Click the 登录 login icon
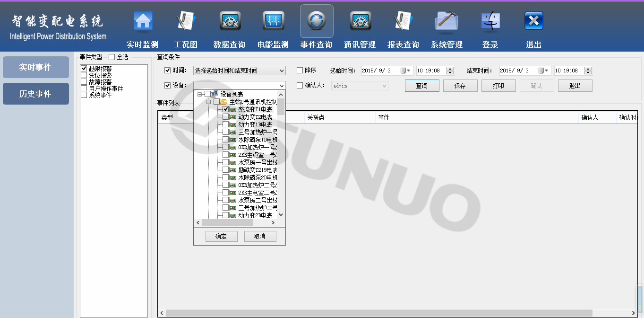Viewport: 644px width, 318px height. [490, 21]
